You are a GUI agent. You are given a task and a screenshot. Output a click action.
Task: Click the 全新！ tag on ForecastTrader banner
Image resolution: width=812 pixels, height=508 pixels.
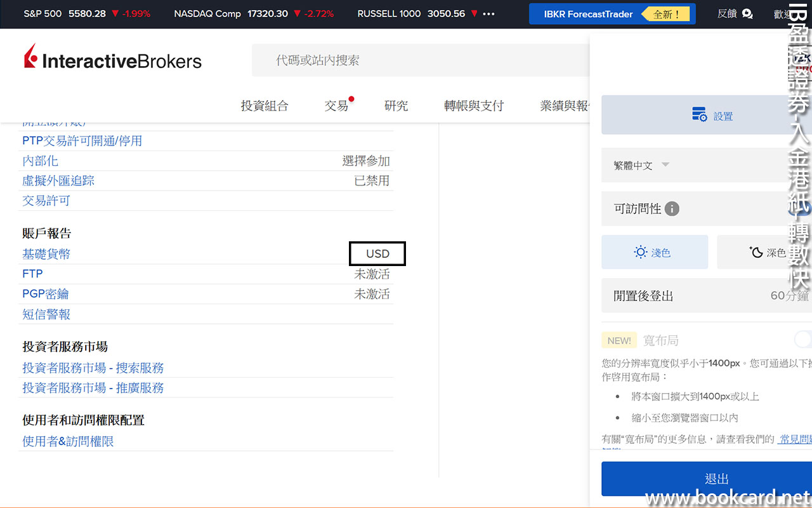(x=666, y=14)
